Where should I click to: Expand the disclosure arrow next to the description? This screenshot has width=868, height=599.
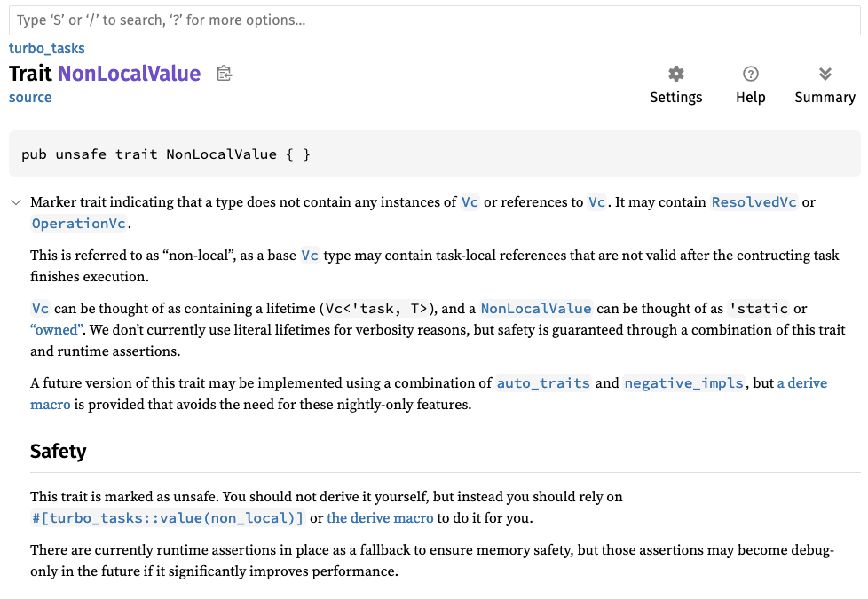(15, 201)
